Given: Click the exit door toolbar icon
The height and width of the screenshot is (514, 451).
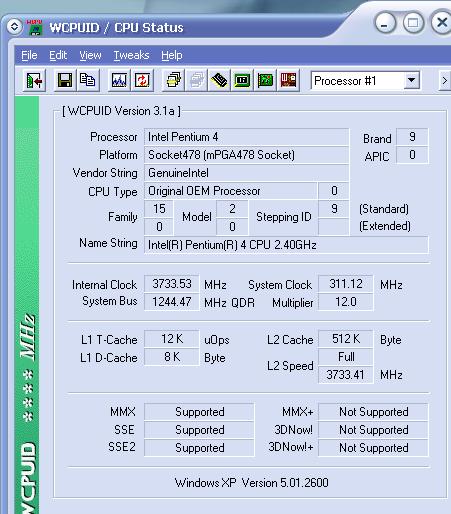Looking at the screenshot, I should point(34,80).
